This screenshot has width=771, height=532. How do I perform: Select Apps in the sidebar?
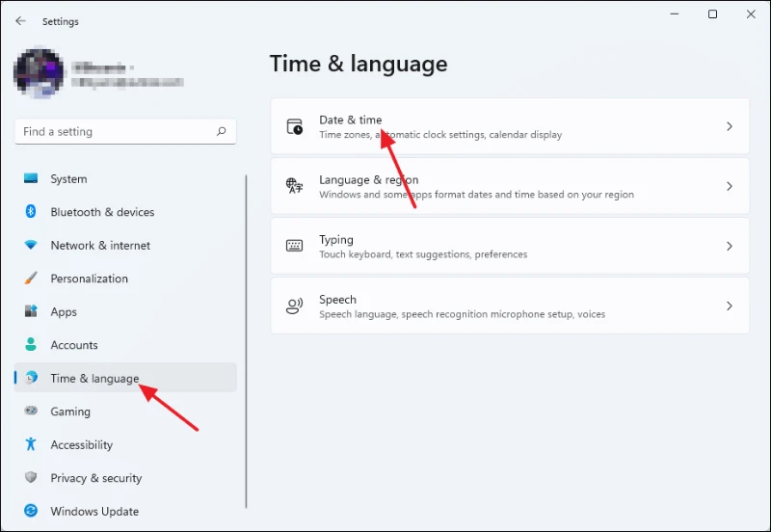tap(125, 311)
